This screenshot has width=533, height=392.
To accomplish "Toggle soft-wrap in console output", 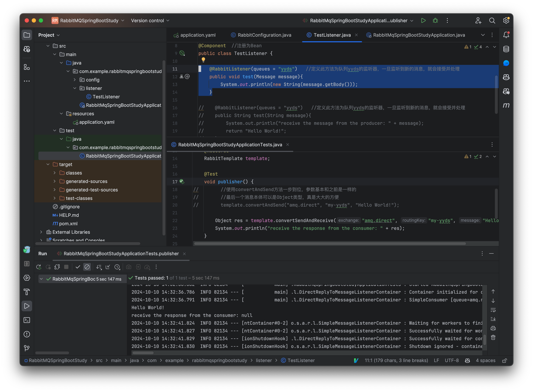I will point(493,310).
